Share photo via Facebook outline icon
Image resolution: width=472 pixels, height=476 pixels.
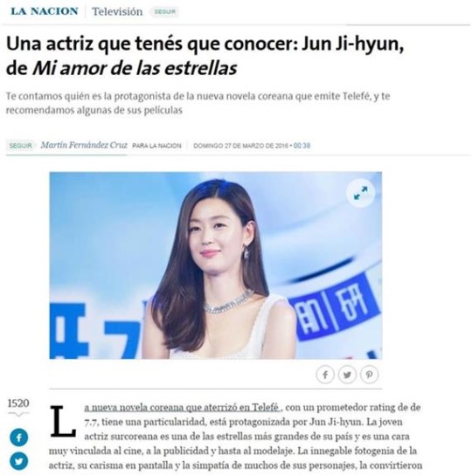click(x=325, y=375)
